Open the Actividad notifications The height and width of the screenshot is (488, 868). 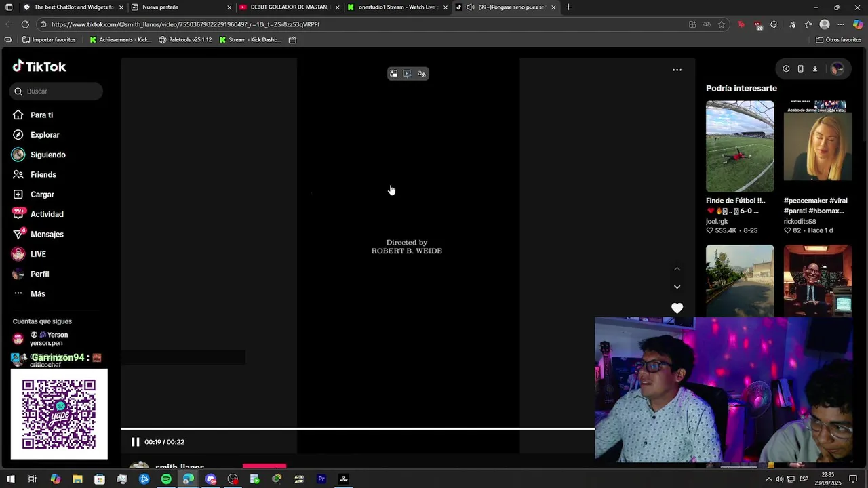38,214
